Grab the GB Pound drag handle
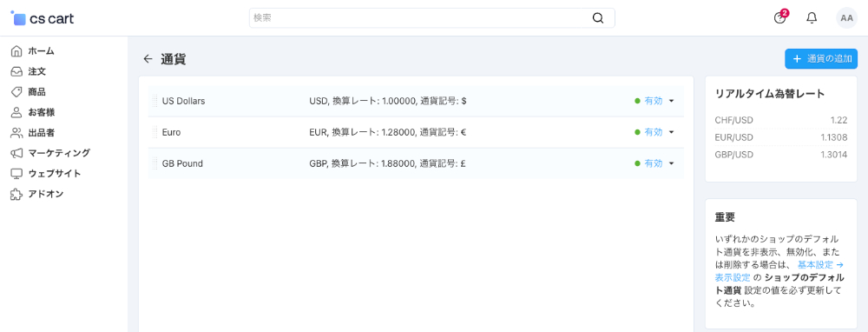The width and height of the screenshot is (868, 332). 155,163
